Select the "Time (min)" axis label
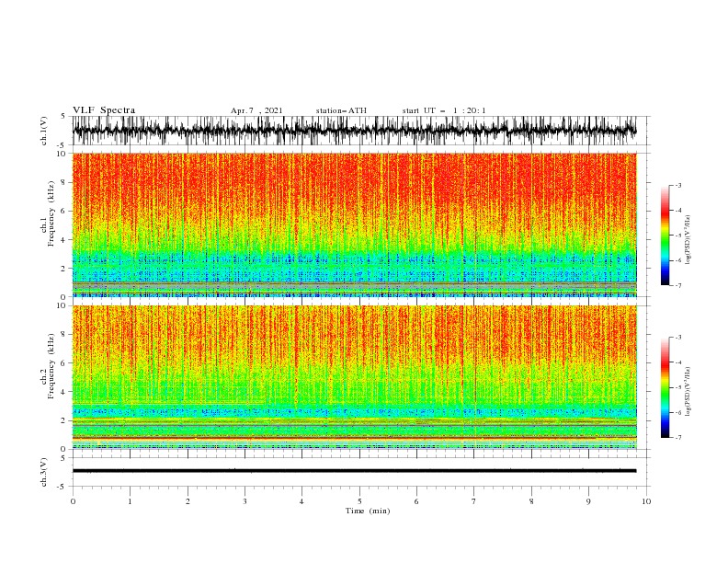 [368, 511]
